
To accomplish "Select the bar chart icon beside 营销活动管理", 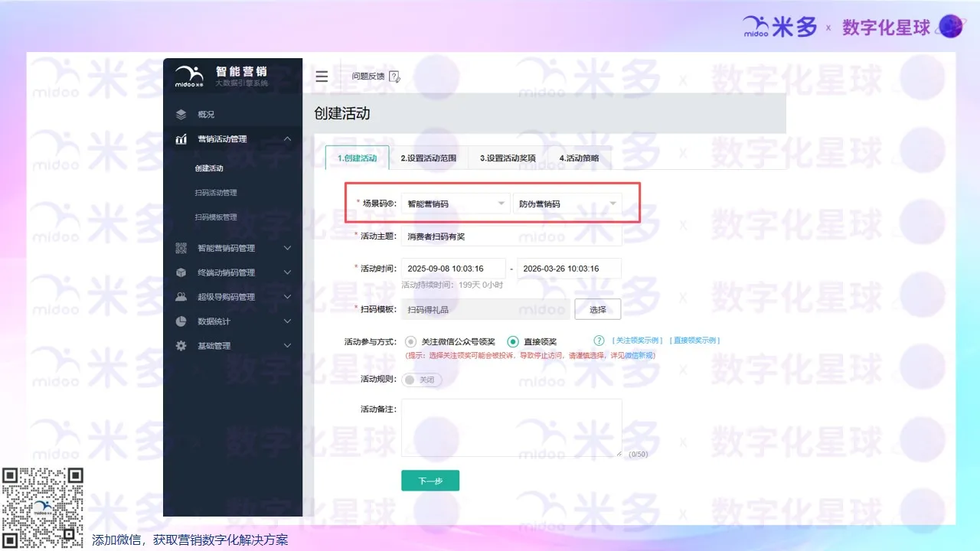I will point(181,139).
